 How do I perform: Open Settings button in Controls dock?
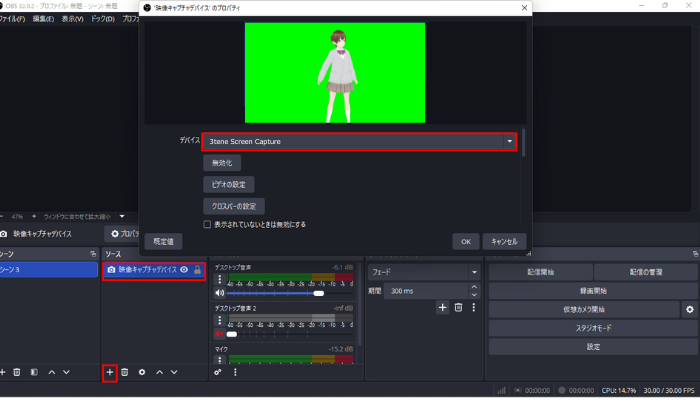(593, 347)
